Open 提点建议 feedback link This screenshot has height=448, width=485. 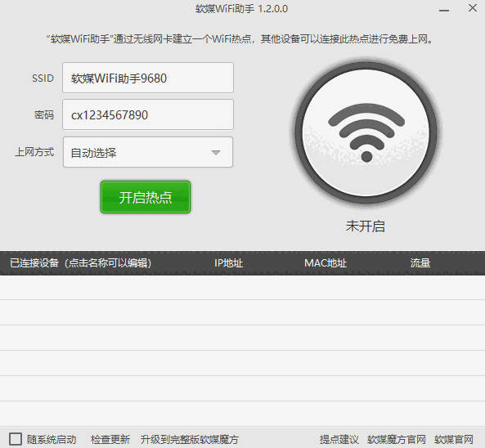[x=339, y=439]
